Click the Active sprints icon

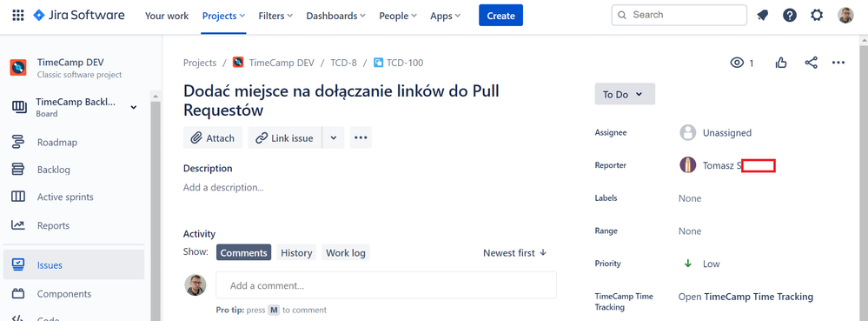coord(17,197)
